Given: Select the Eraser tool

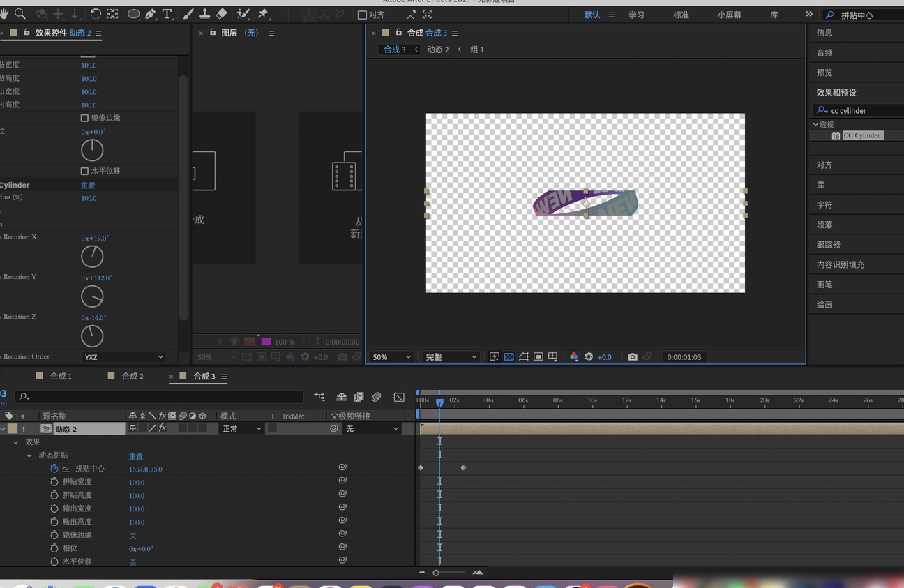Looking at the screenshot, I should (222, 14).
